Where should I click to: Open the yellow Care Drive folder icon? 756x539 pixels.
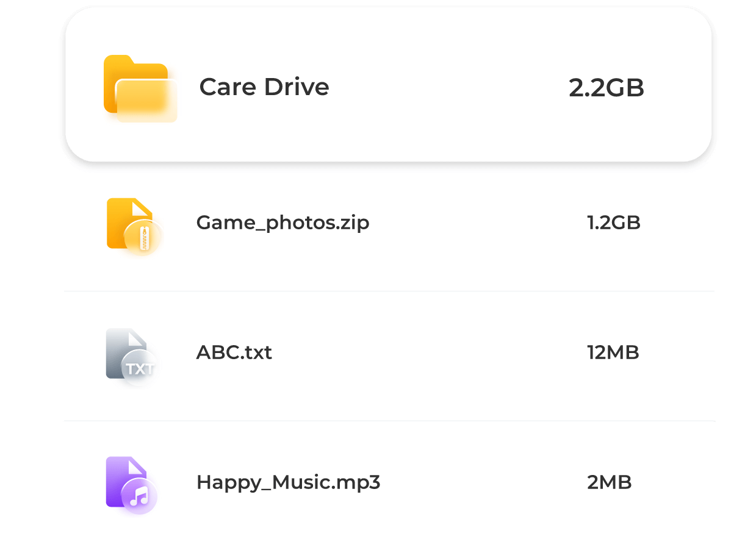click(x=140, y=89)
